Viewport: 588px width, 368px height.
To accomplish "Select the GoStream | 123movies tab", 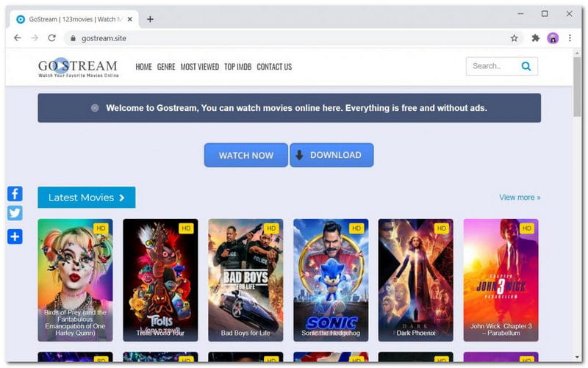I will 76,19.
